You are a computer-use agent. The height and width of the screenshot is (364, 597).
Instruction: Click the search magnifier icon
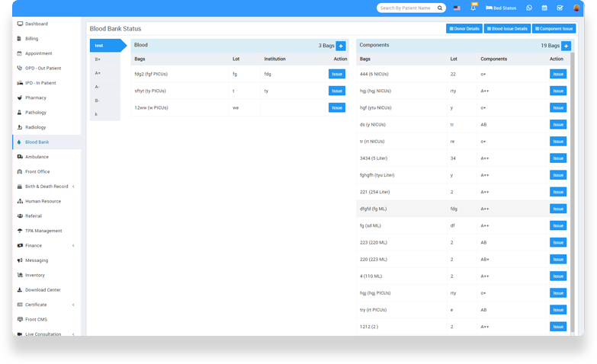tap(440, 8)
